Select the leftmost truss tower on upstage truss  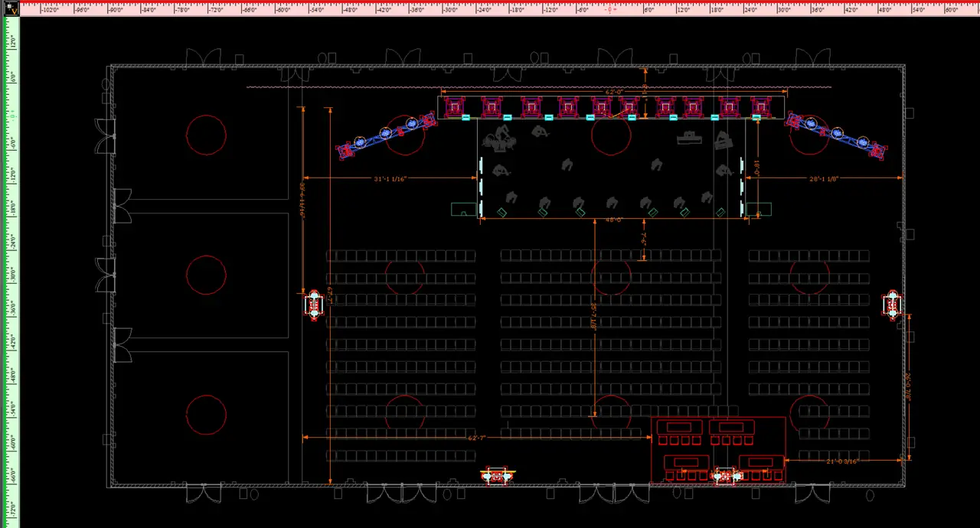[x=454, y=107]
